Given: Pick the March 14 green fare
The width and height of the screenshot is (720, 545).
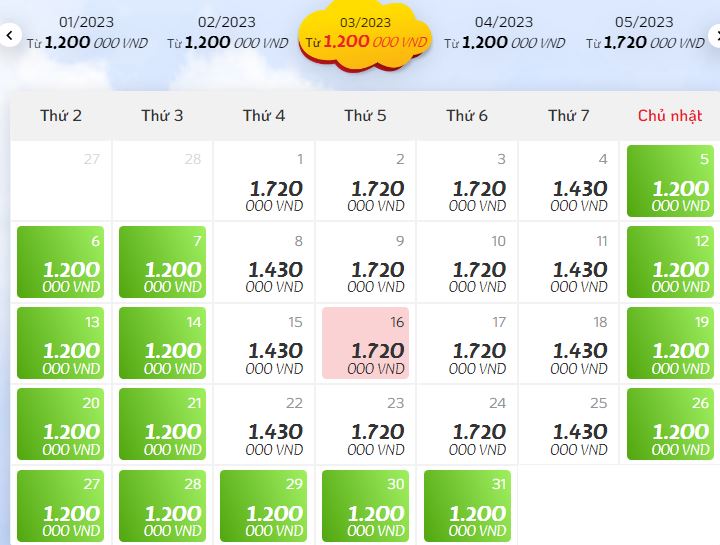Looking at the screenshot, I should 162,343.
